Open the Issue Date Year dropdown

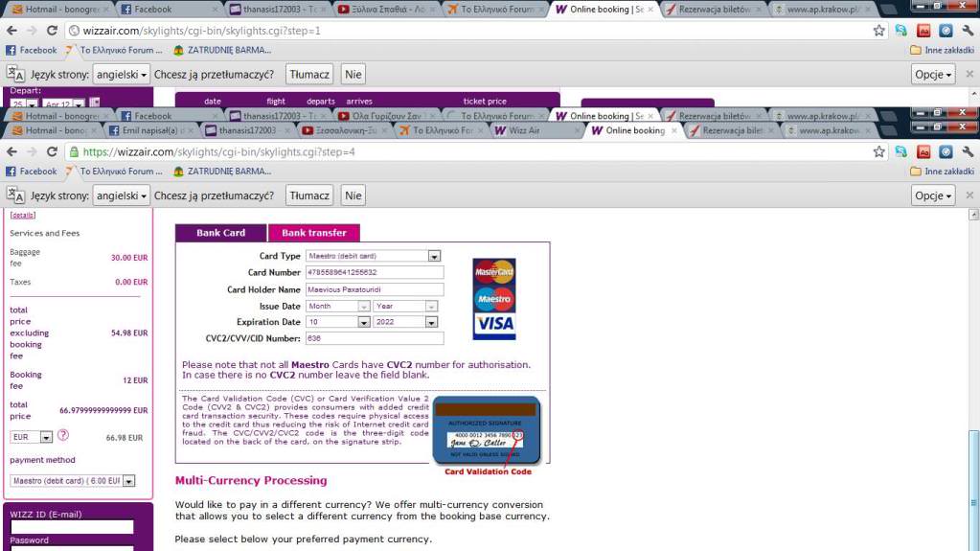(405, 306)
